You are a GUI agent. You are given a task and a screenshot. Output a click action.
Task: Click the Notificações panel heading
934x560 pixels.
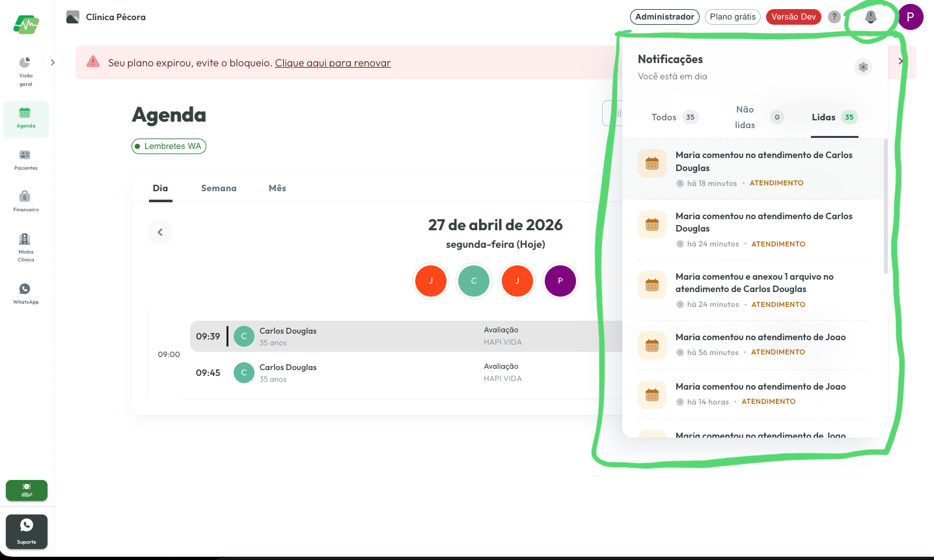(x=670, y=59)
